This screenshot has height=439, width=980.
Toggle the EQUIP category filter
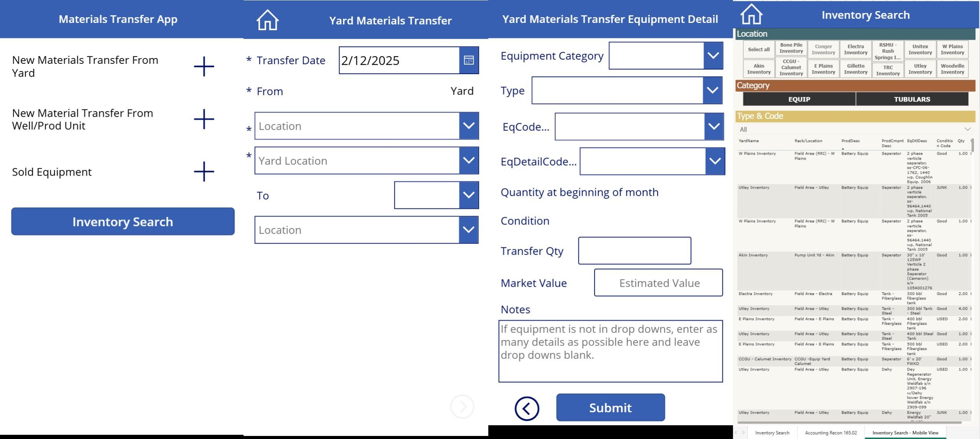tap(799, 99)
